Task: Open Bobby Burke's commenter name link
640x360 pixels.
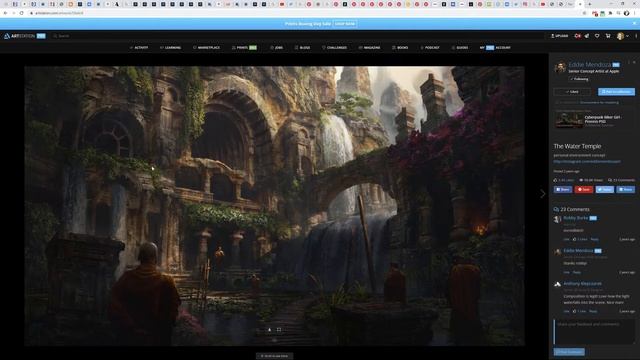Action: (x=576, y=218)
